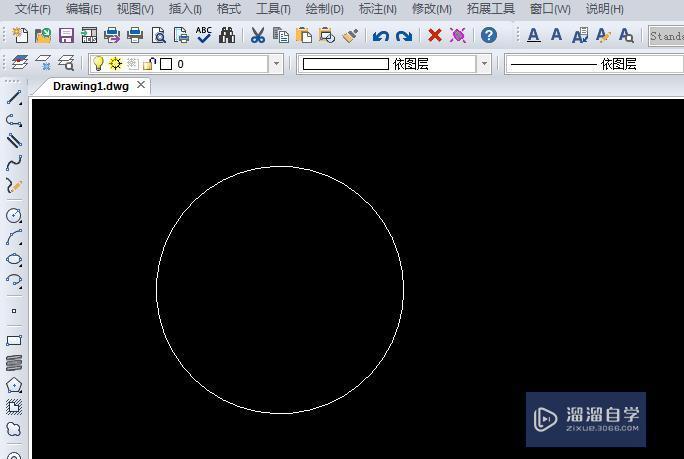Create a new drawing file
The width and height of the screenshot is (684, 459).
tap(20, 35)
